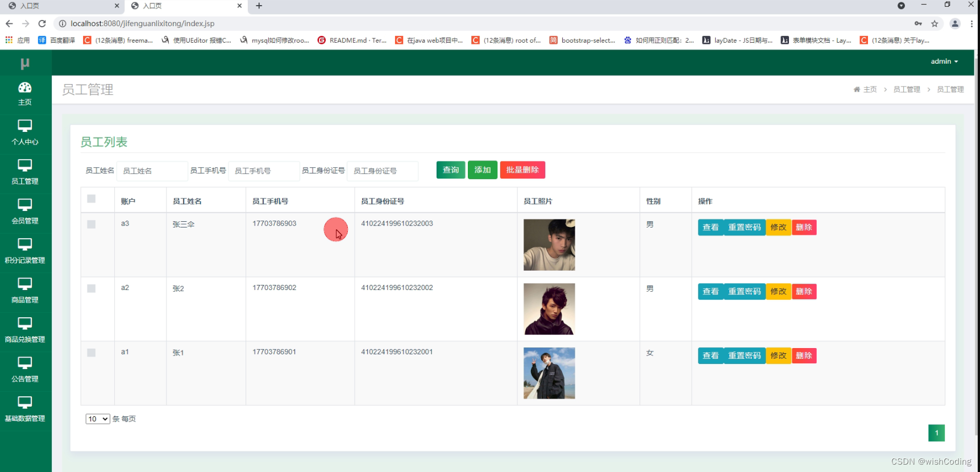
Task: Click 修改 for account a1
Action: click(778, 356)
